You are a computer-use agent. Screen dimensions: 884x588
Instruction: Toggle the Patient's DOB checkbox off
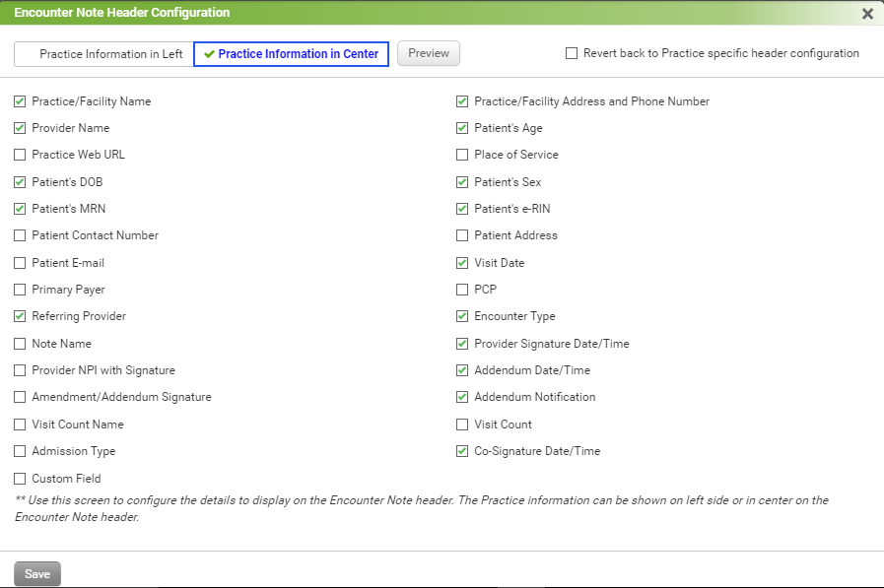coord(20,182)
